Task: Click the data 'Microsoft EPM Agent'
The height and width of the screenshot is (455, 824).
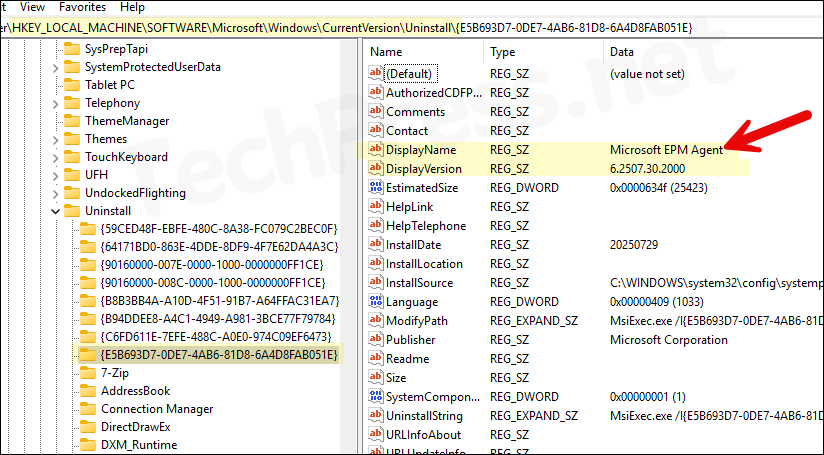Action: point(666,150)
